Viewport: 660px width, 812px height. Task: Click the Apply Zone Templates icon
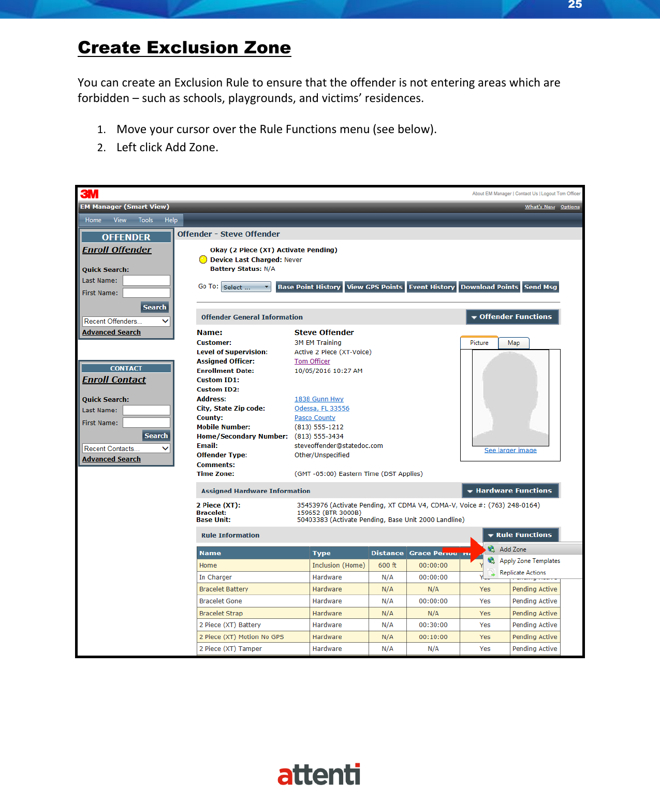tap(491, 561)
